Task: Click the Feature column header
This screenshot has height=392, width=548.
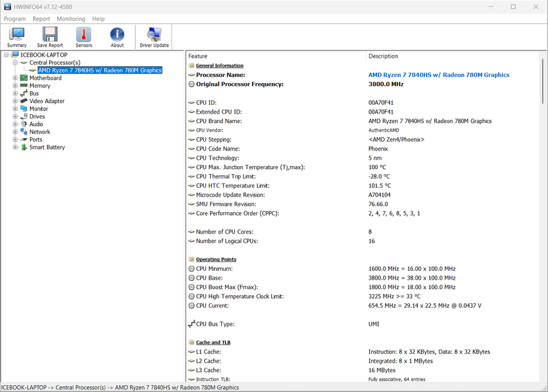Action: (275, 56)
